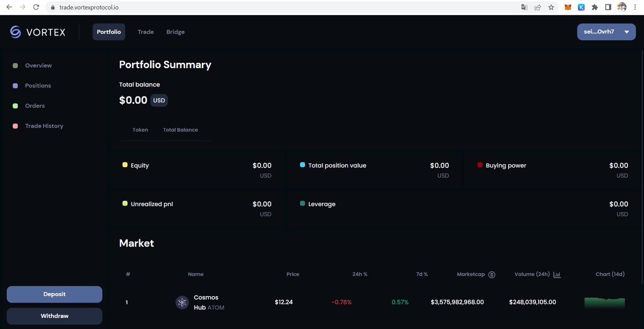Click the $3,575,982,968.00 marketcap value
Image resolution: width=644 pixels, height=329 pixels.
coord(457,302)
